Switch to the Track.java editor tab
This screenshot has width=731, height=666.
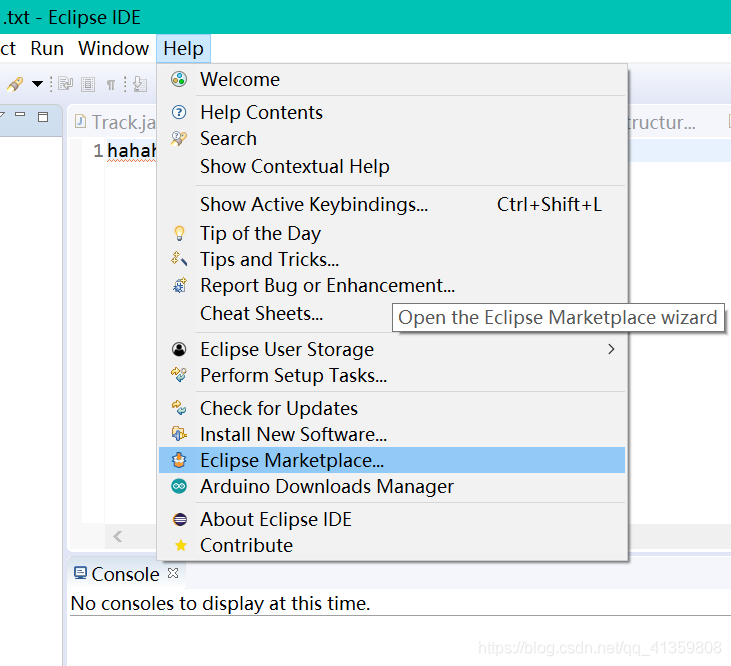pyautogui.click(x=115, y=123)
